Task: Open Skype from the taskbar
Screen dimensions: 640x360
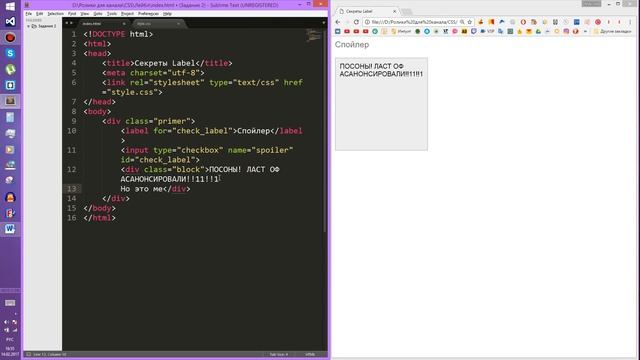Action: [x=10, y=53]
